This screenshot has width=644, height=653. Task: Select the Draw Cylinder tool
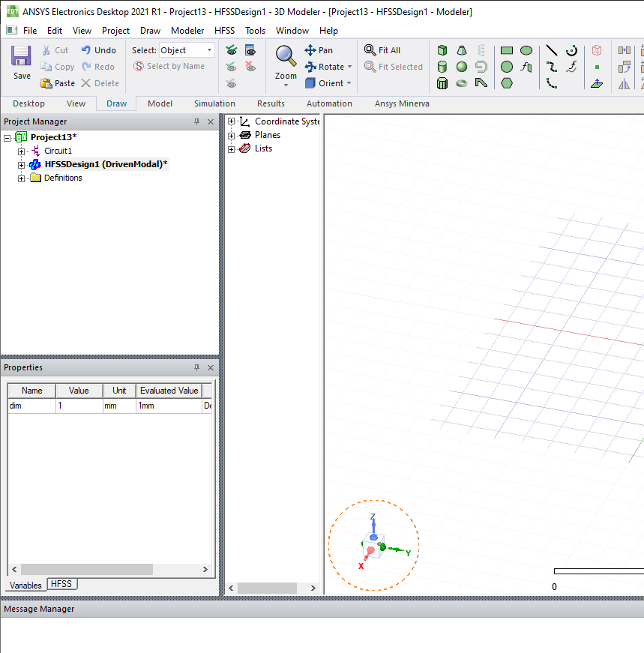(442, 67)
